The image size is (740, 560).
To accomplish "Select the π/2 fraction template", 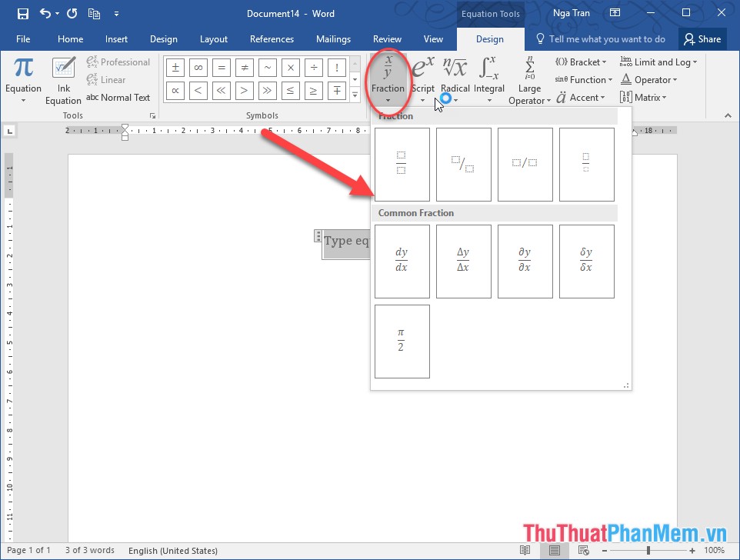I will (402, 341).
